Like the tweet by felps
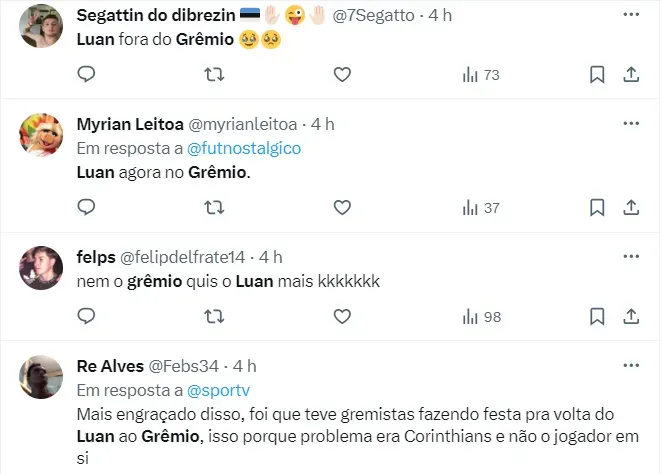 click(x=342, y=317)
